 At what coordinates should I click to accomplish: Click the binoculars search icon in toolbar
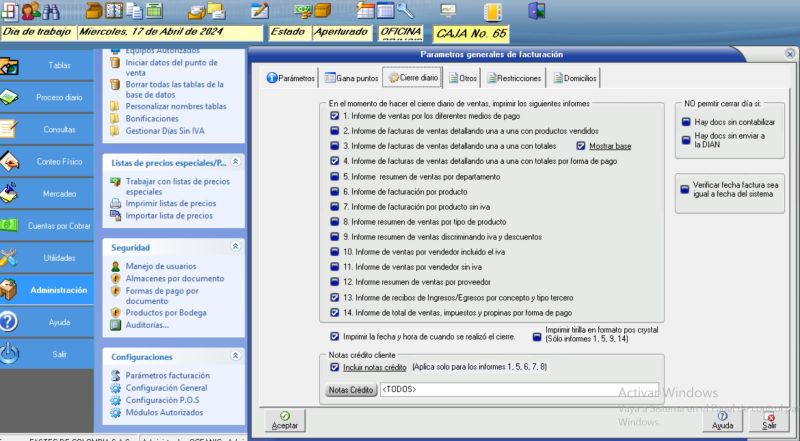[49, 11]
